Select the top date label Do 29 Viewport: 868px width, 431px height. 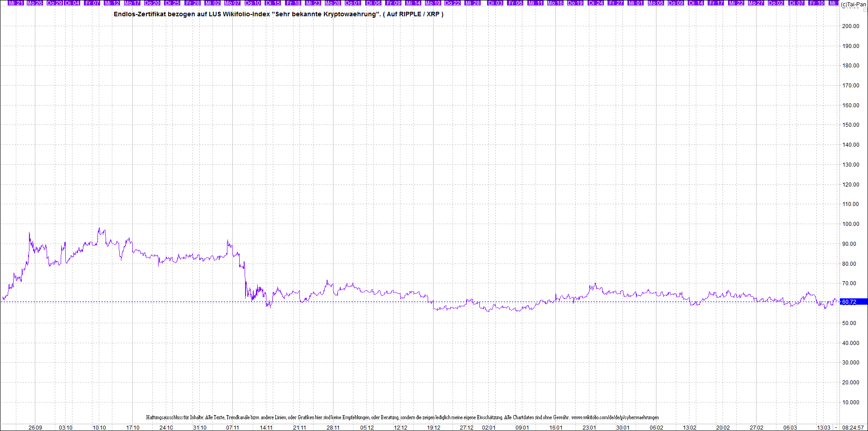(x=54, y=3)
